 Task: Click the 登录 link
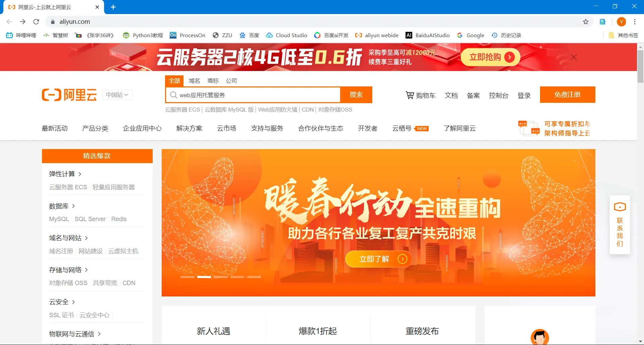(x=524, y=95)
